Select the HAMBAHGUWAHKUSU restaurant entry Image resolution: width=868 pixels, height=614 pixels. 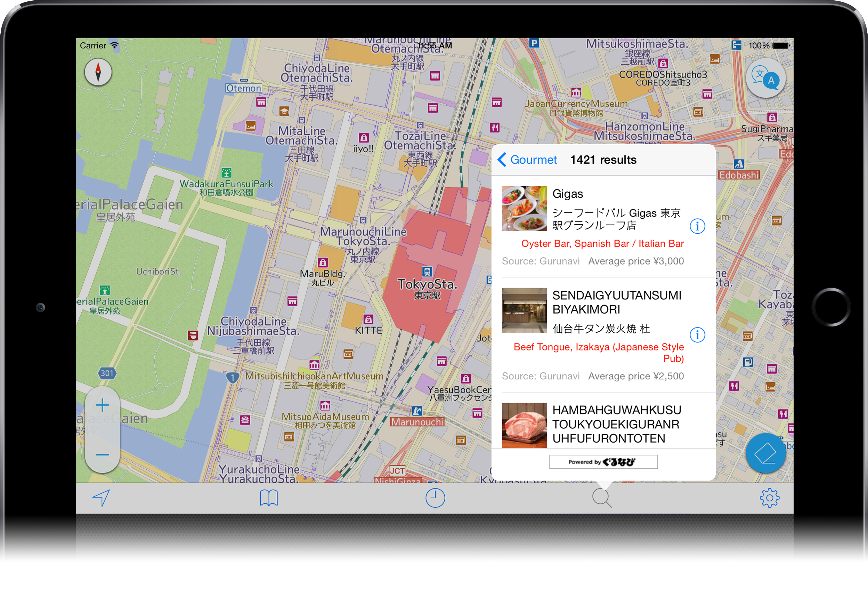click(x=603, y=421)
